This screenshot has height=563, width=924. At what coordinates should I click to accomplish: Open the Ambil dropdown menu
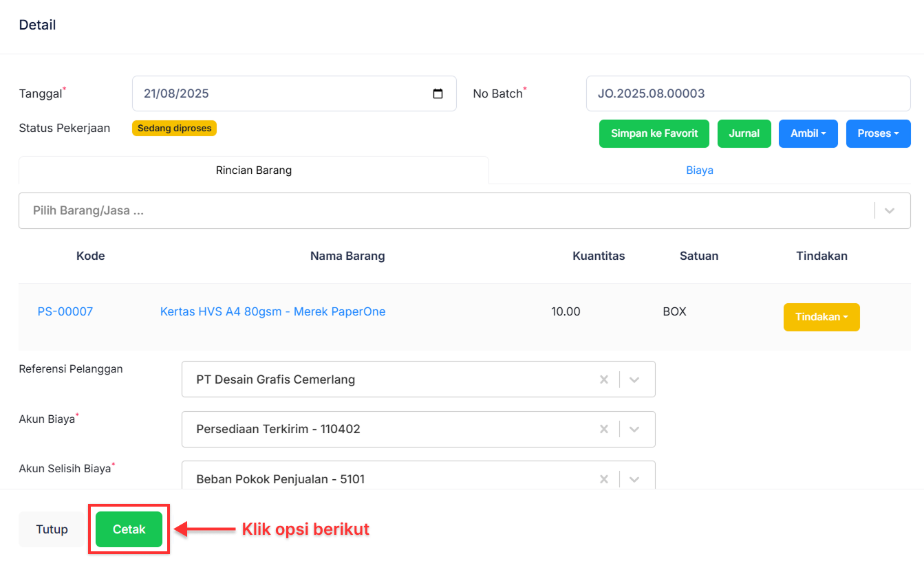pos(808,133)
